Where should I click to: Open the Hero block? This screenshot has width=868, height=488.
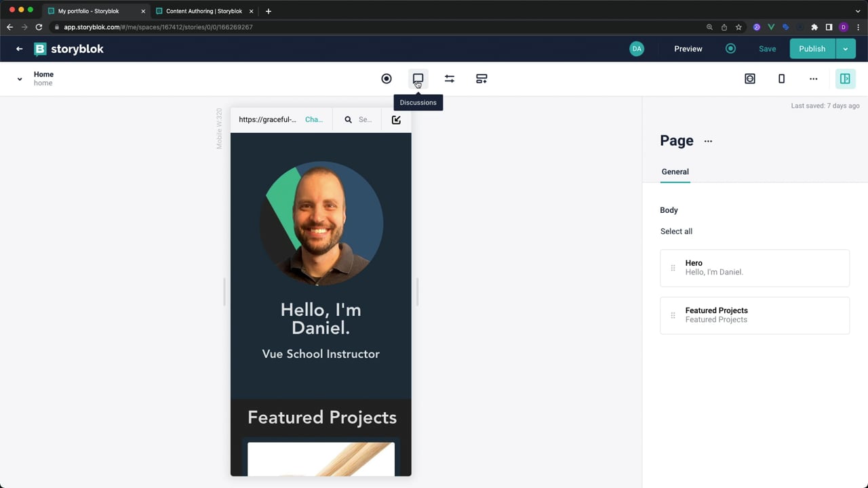tap(755, 268)
